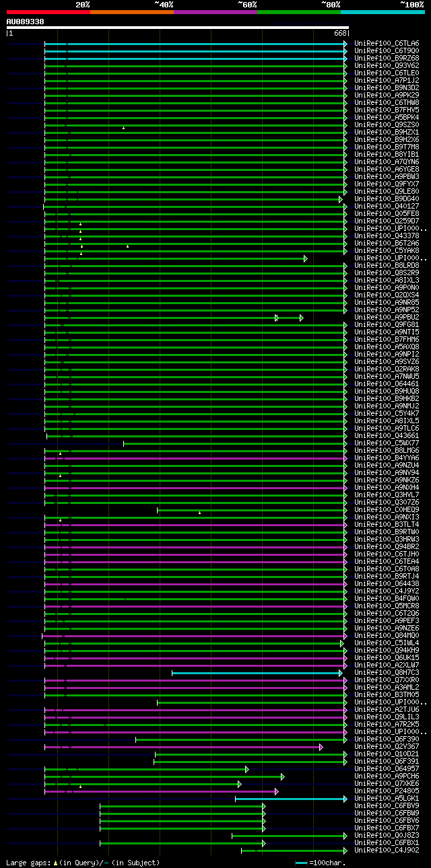Viewport: 431px width, 868px height.
Task: Click the cyan ~100% identity legend segment
Action: (x=383, y=12)
